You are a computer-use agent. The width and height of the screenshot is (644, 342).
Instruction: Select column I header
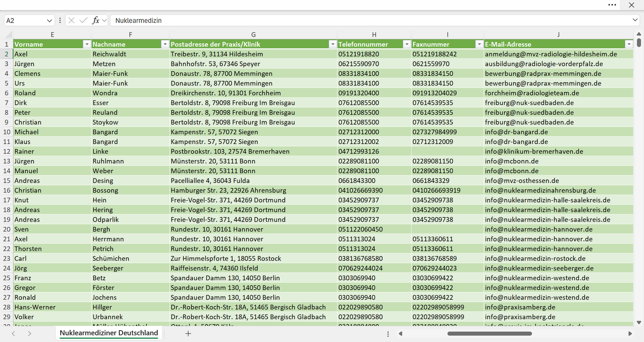tap(448, 35)
